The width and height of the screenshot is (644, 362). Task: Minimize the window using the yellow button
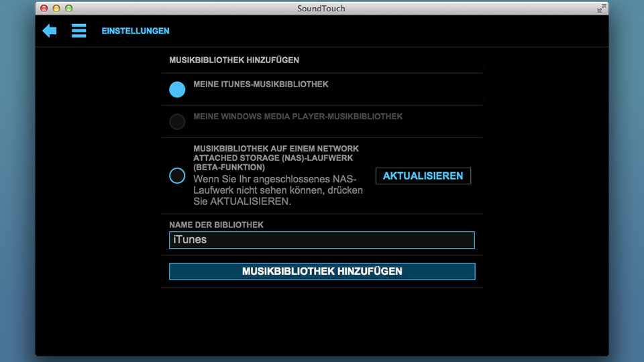(x=56, y=9)
